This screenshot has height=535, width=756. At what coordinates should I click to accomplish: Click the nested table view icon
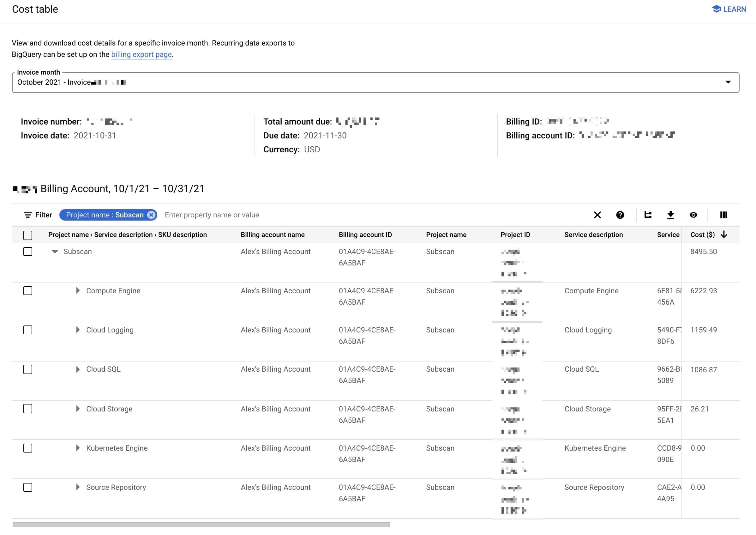coord(648,215)
